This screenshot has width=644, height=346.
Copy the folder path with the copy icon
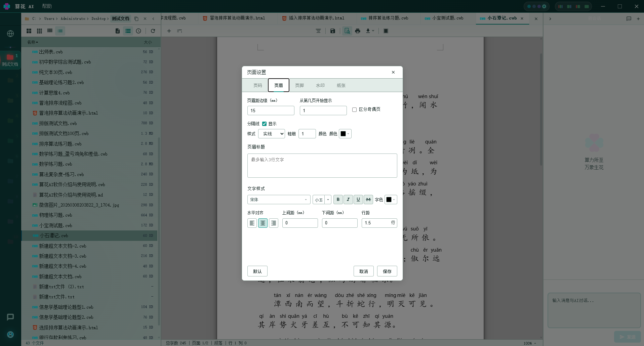pos(136,19)
